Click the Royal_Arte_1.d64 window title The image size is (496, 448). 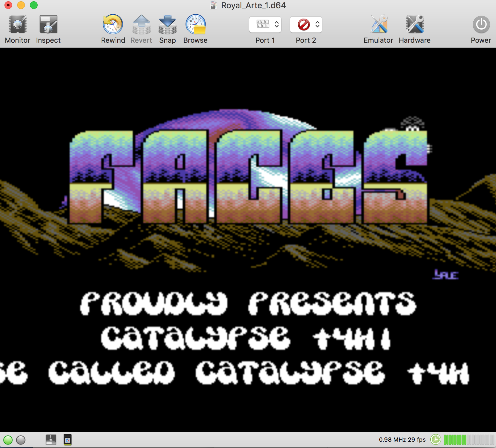click(253, 5)
